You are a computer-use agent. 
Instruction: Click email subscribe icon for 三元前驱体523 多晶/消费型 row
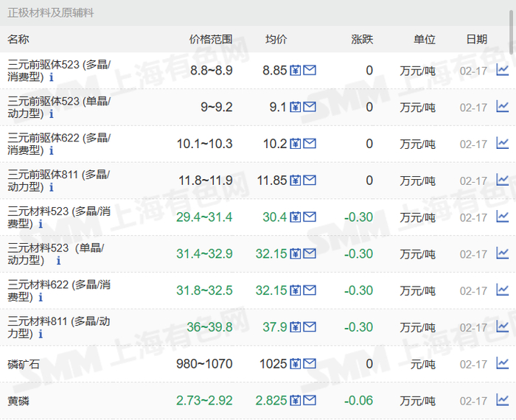[310, 70]
